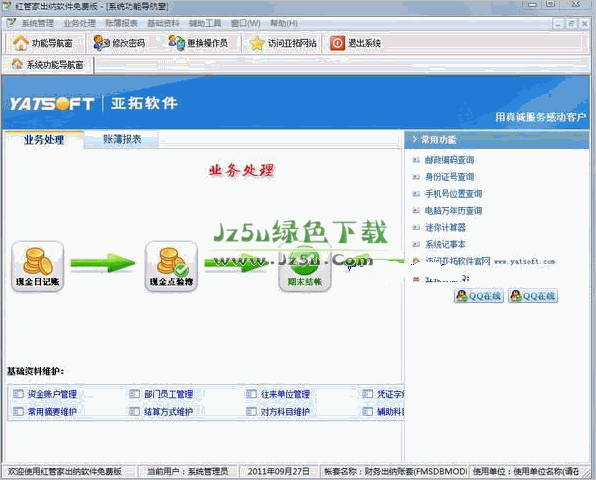Viewport: 596px width, 480px height.
Task: Switch to 业务处理 tab
Action: coord(44,140)
